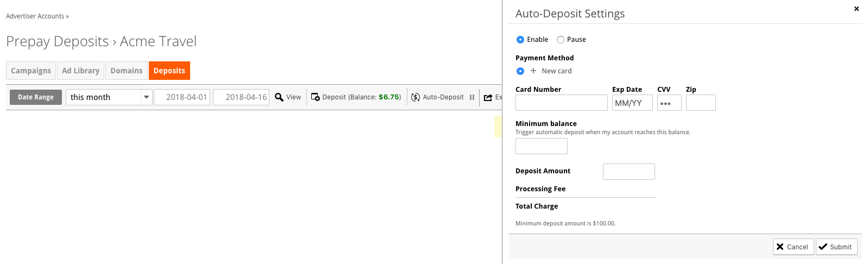
Task: Submit the auto-deposit settings
Action: (x=836, y=247)
